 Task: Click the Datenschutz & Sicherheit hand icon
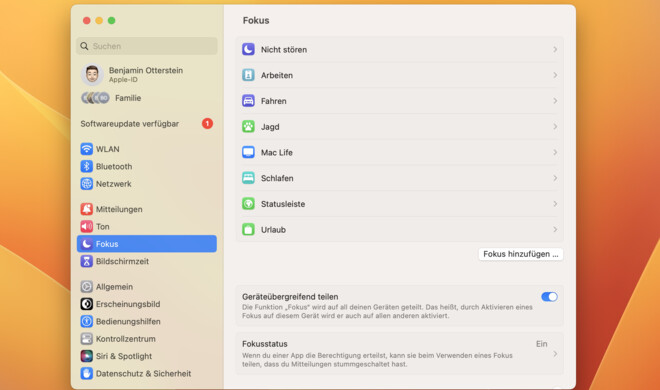(87, 374)
